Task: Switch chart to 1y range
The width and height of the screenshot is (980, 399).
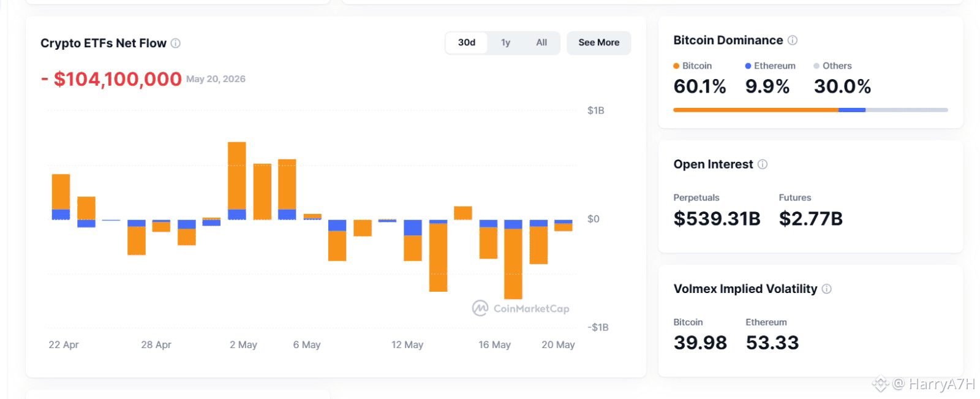Action: pos(505,42)
